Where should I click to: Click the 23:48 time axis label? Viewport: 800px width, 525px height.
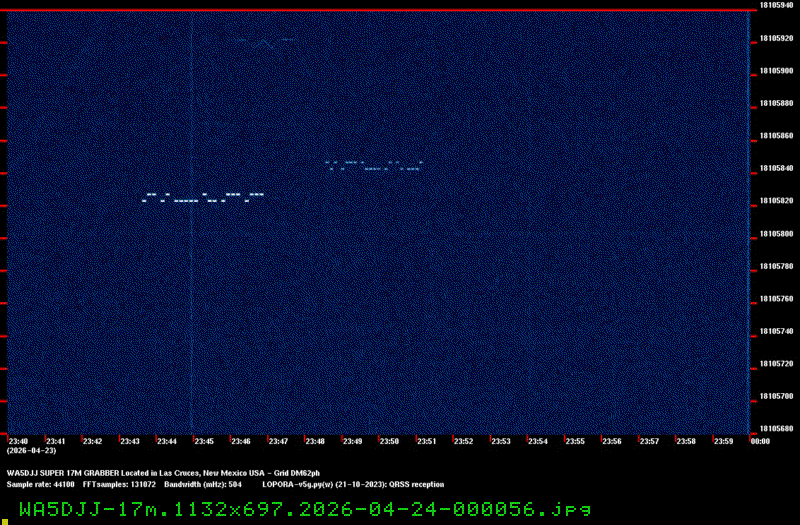pyautogui.click(x=315, y=441)
